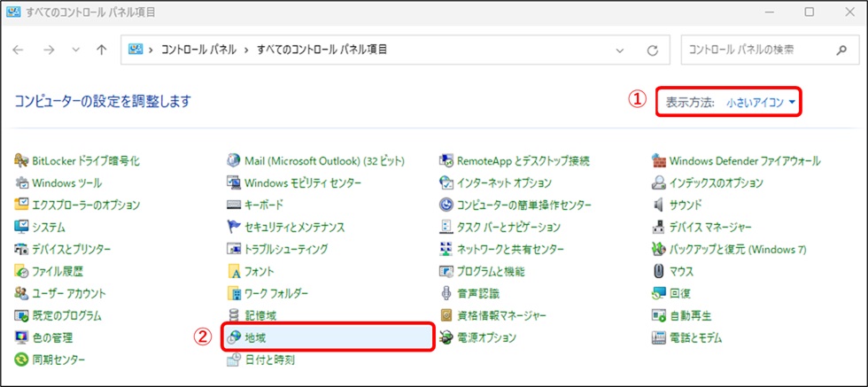Click the BitLocker ドライブ暗号化 icon

(22, 161)
